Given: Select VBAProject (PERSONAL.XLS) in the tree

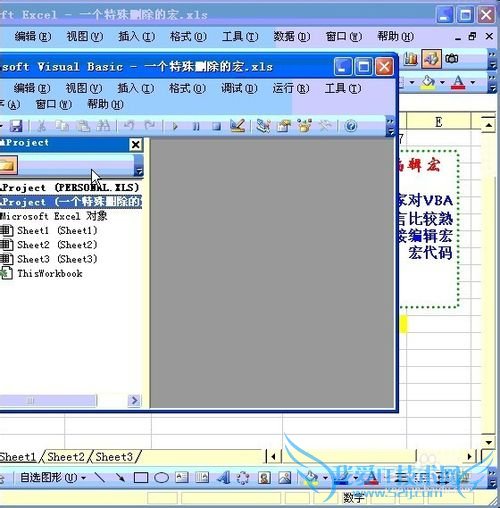Looking at the screenshot, I should (69, 187).
